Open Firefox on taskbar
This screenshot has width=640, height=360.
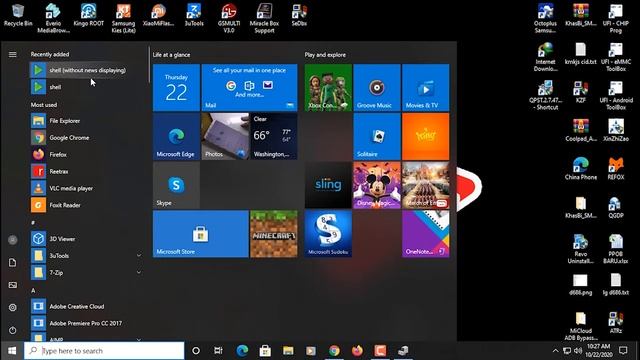tap(357, 351)
